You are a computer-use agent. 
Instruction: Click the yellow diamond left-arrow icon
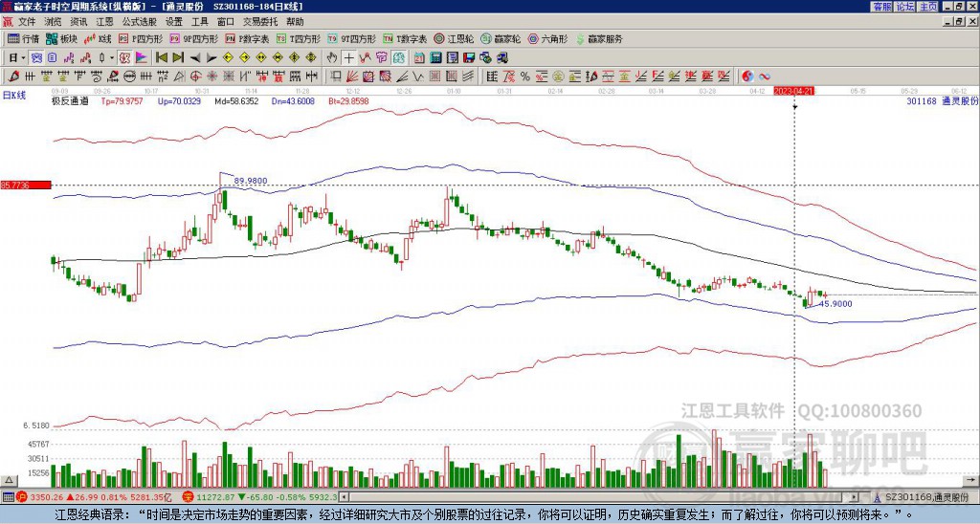[x=228, y=58]
